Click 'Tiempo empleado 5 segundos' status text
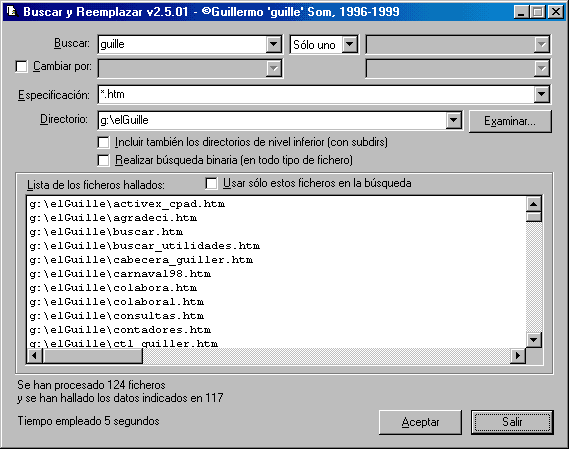This screenshot has width=569, height=449. (89, 421)
